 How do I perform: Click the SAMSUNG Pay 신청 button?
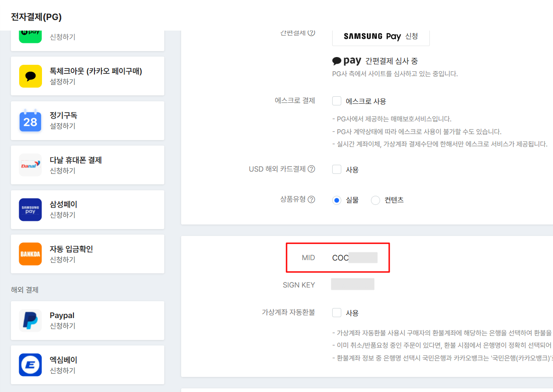tap(381, 36)
